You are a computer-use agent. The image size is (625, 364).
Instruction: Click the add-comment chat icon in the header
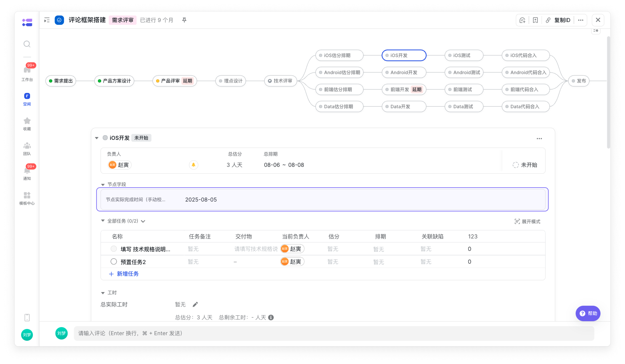522,20
